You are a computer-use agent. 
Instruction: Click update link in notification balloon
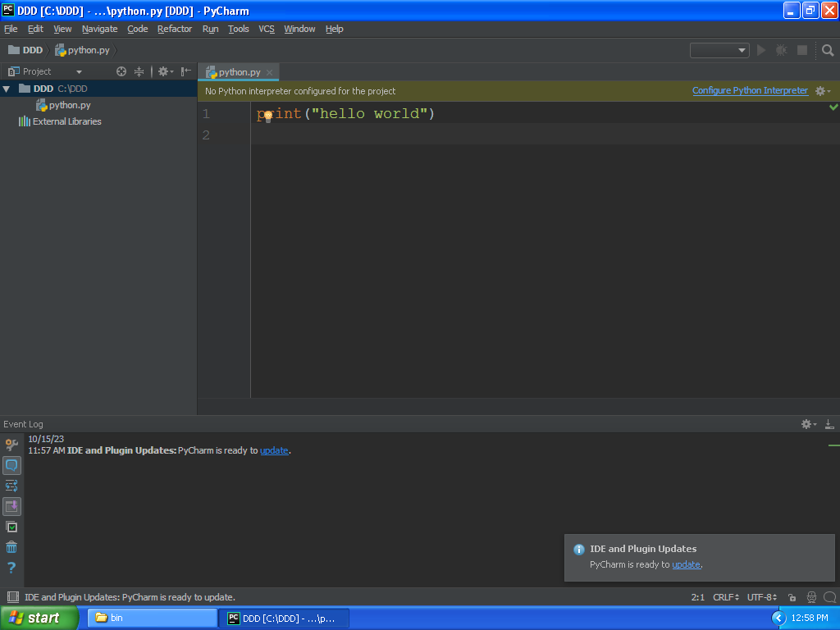(687, 564)
